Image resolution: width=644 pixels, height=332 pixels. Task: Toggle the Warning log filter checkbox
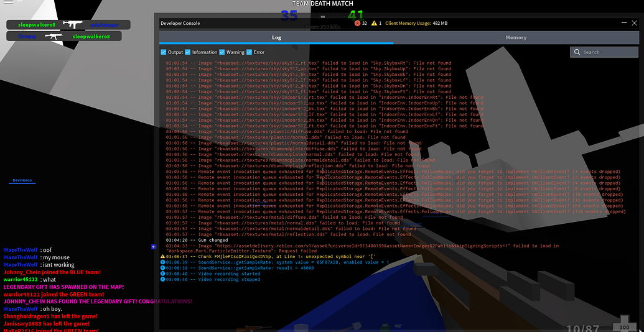pyautogui.click(x=222, y=52)
